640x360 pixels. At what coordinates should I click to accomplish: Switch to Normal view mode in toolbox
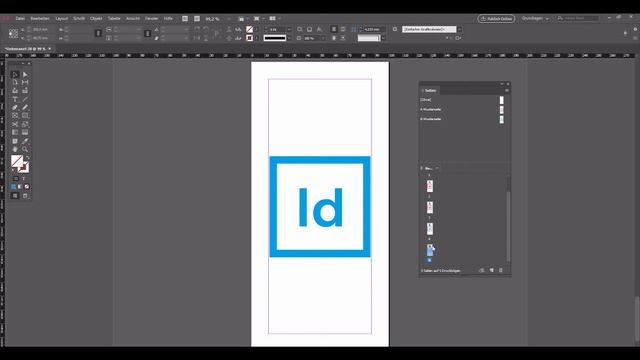(15, 196)
